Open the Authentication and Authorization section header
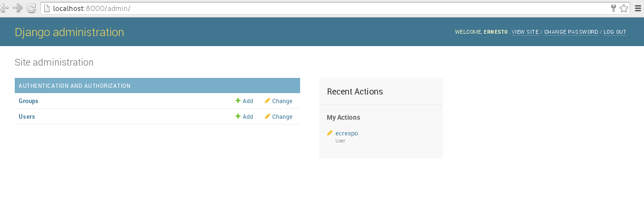Viewport: 644px width, 219px height. pyautogui.click(x=75, y=86)
